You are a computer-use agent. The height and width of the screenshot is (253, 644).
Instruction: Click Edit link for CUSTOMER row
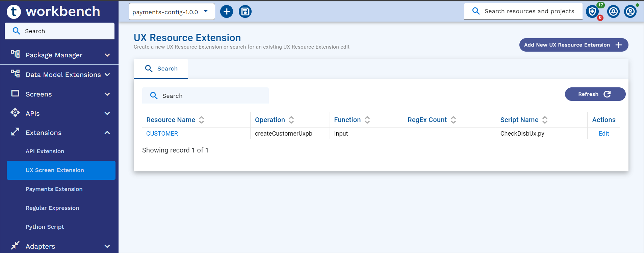click(604, 134)
